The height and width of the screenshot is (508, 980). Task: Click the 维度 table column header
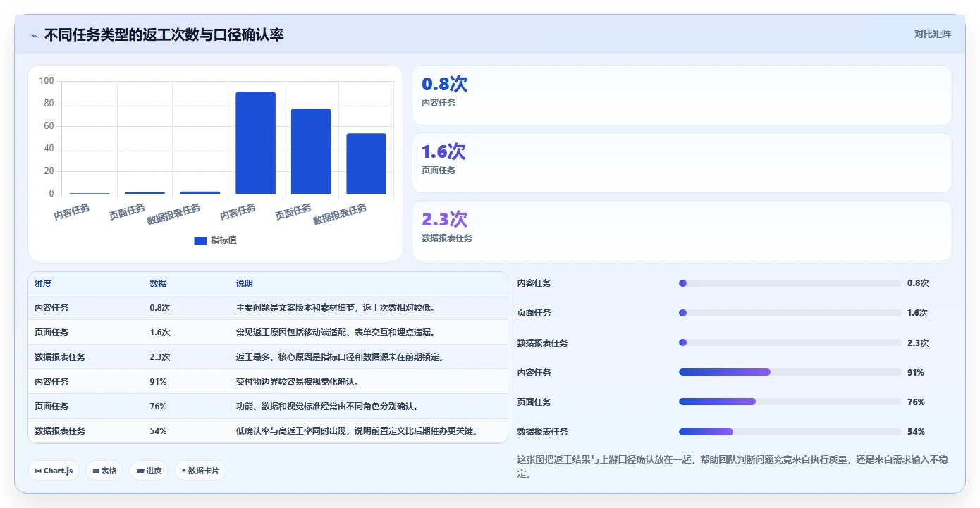click(x=43, y=284)
